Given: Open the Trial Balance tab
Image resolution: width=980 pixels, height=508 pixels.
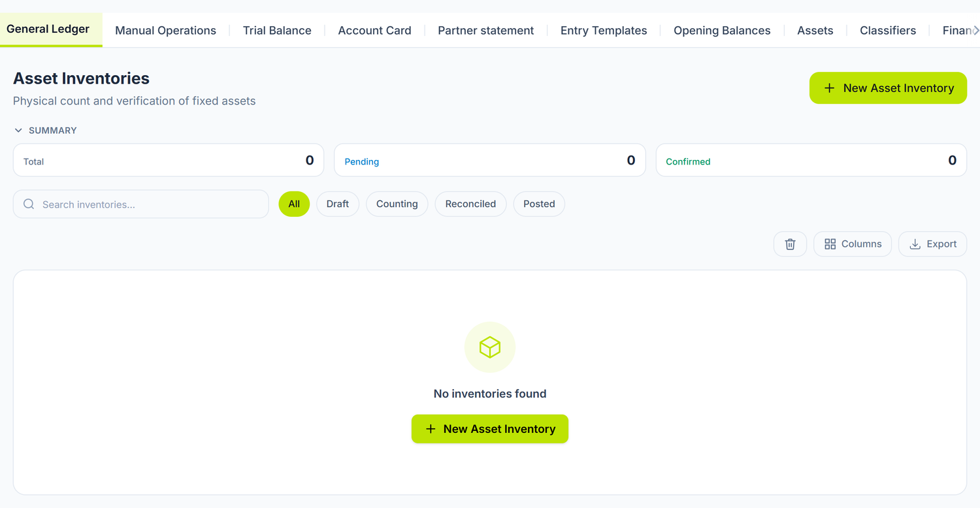Looking at the screenshot, I should 277,31.
